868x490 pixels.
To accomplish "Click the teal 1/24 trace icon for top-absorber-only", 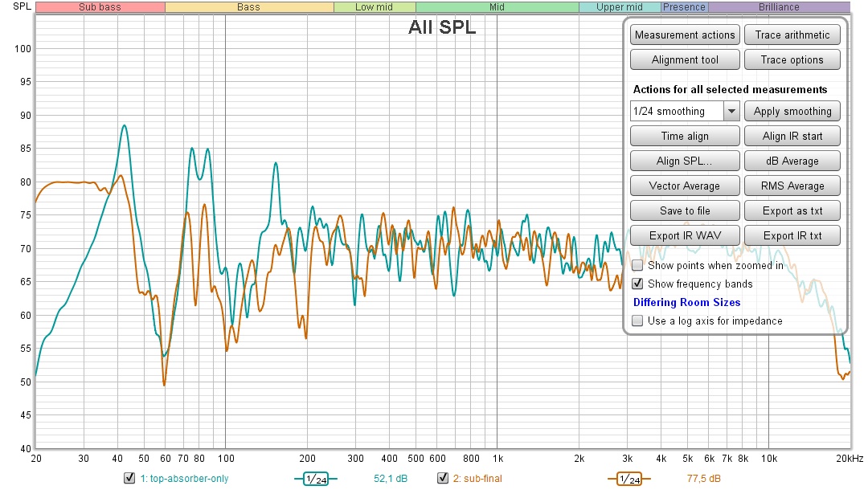I will [316, 479].
